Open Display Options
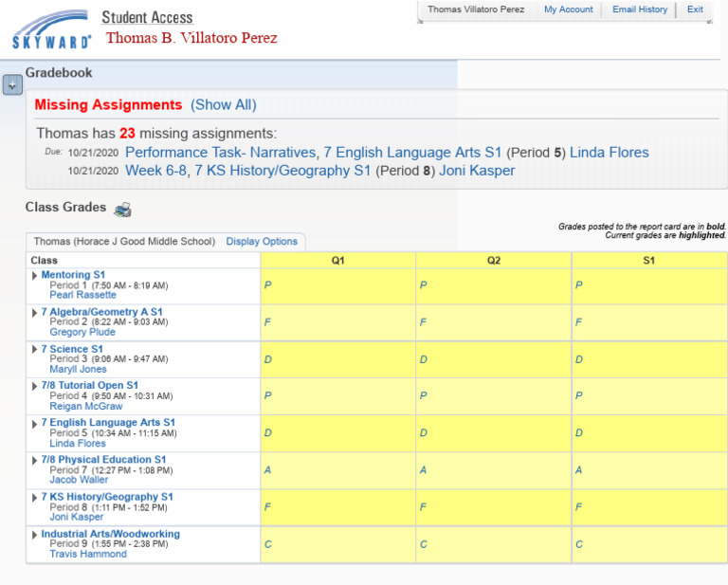728x585 pixels. click(x=262, y=242)
